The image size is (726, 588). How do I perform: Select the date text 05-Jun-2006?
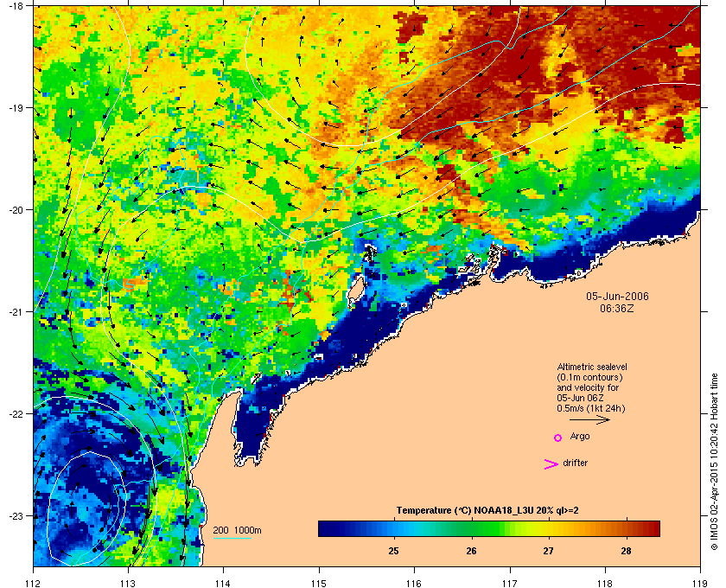pos(617,297)
